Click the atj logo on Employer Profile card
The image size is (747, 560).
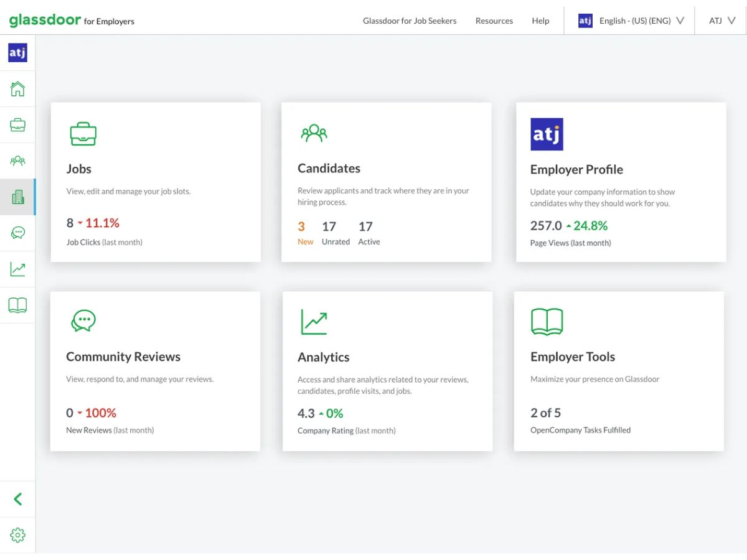547,134
